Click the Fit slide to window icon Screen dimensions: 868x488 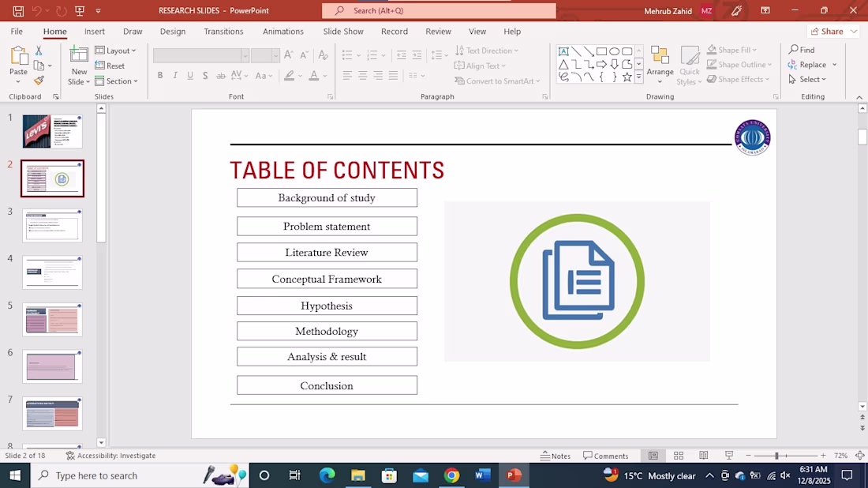pos(859,456)
